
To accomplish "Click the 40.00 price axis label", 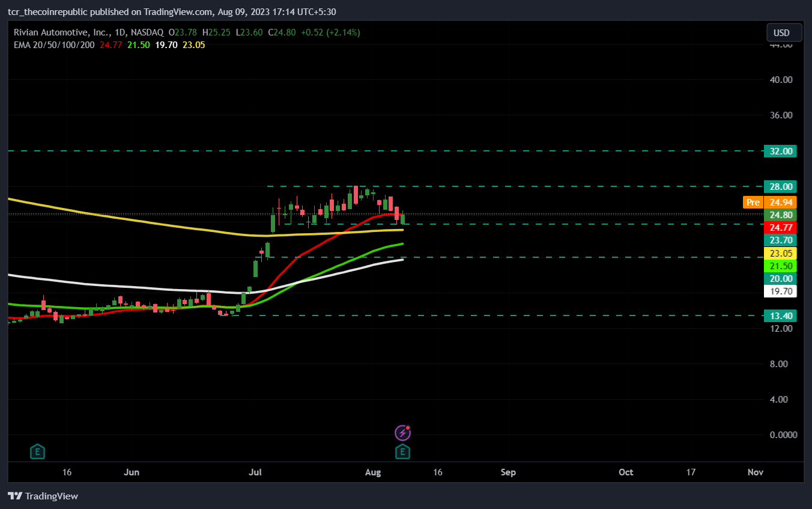I will (780, 80).
